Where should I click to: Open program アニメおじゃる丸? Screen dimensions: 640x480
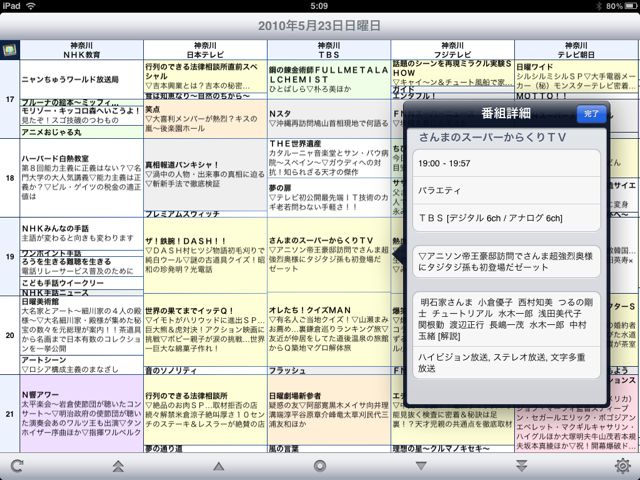[82, 132]
